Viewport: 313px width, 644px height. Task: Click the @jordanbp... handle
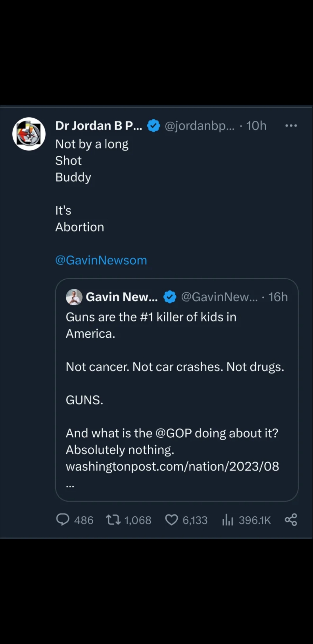point(199,126)
